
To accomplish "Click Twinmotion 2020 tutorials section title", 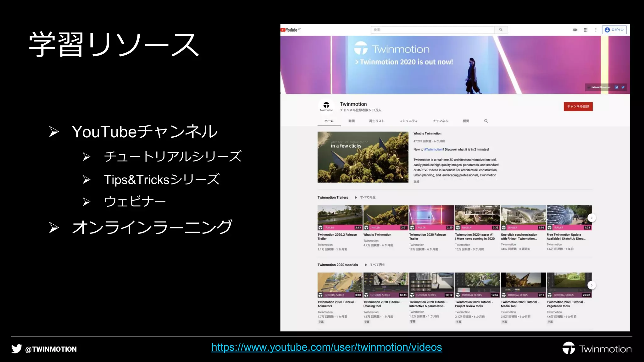I will [x=338, y=265].
